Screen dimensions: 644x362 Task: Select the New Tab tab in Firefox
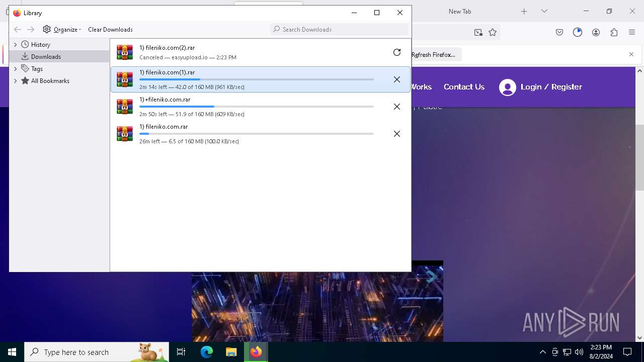460,11
